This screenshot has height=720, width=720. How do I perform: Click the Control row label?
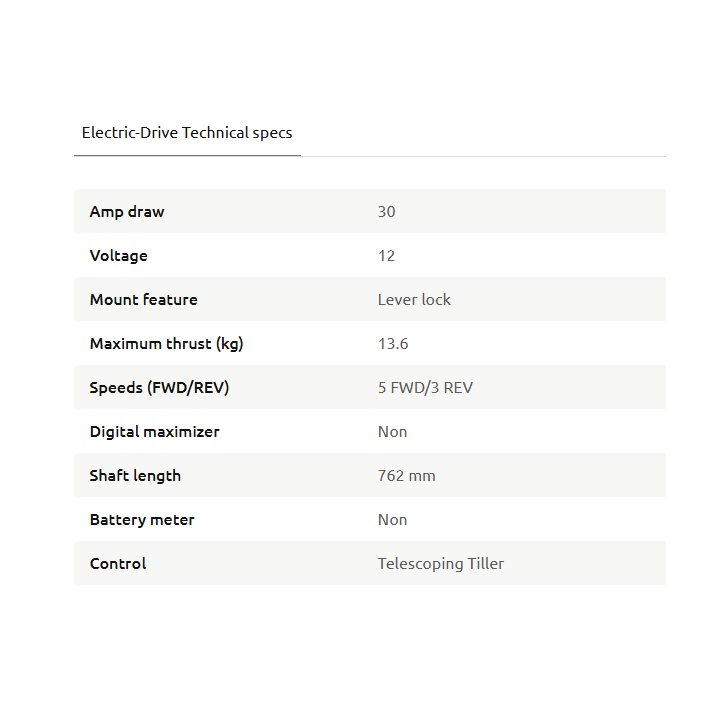tap(118, 564)
